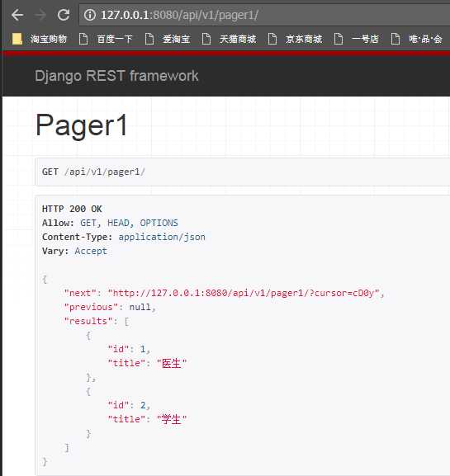Click the 医生 title value
The width and height of the screenshot is (450, 476).
coord(172,363)
